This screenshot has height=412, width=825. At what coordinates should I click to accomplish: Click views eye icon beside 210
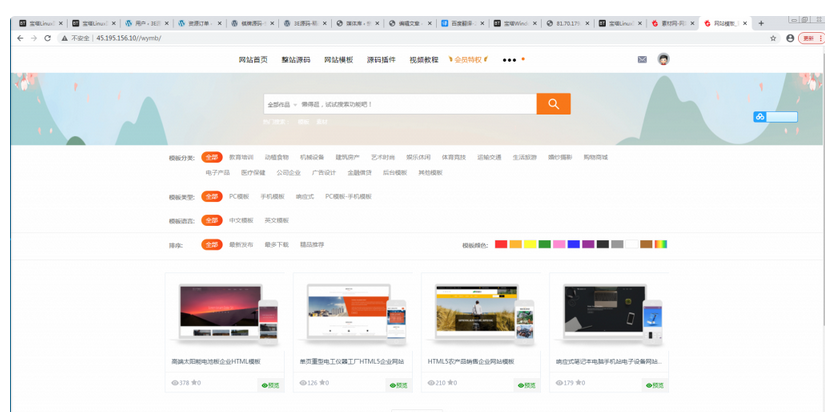431,383
